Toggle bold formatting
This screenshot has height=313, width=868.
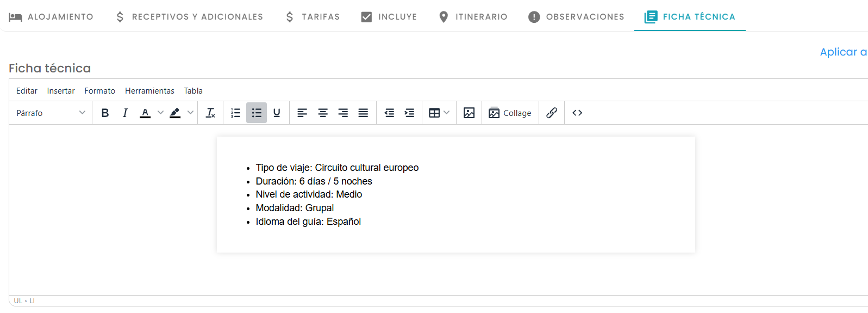coord(105,113)
